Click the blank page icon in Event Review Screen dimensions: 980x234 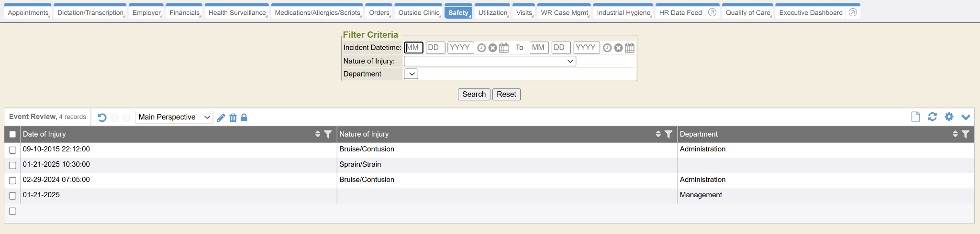(915, 117)
